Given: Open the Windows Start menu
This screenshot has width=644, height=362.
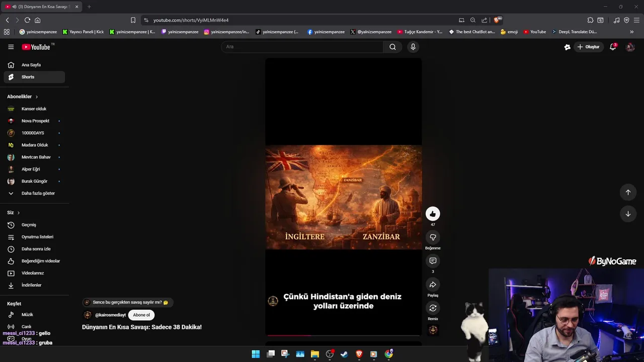Looking at the screenshot, I should click(256, 354).
